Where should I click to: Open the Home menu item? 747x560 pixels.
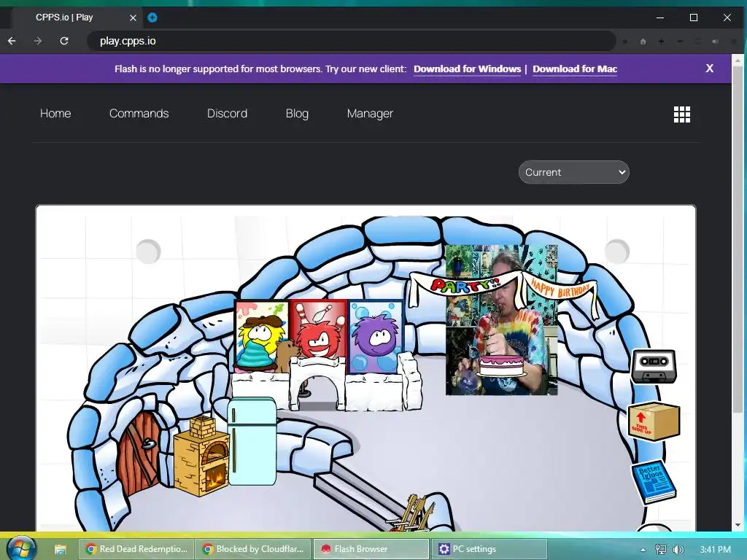click(55, 113)
